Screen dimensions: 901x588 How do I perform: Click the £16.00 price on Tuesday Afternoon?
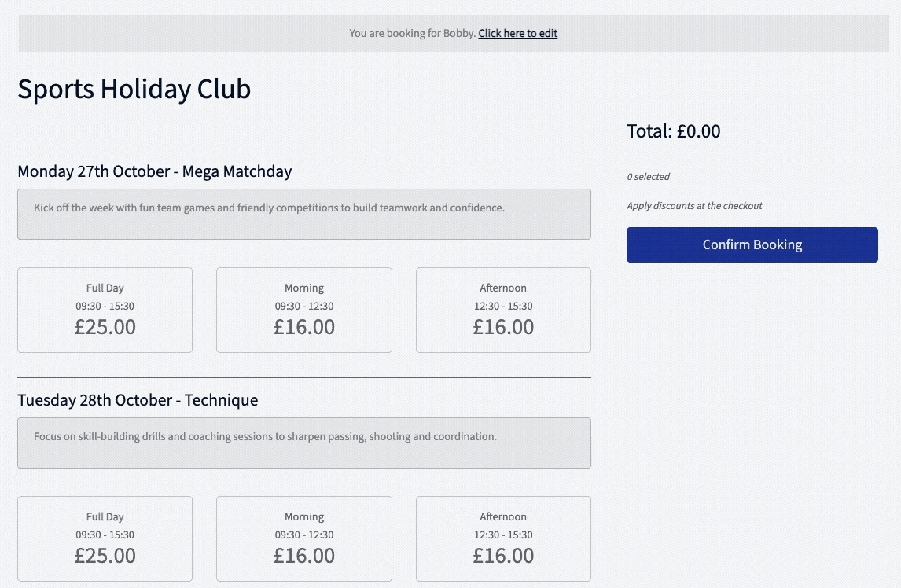tap(503, 556)
